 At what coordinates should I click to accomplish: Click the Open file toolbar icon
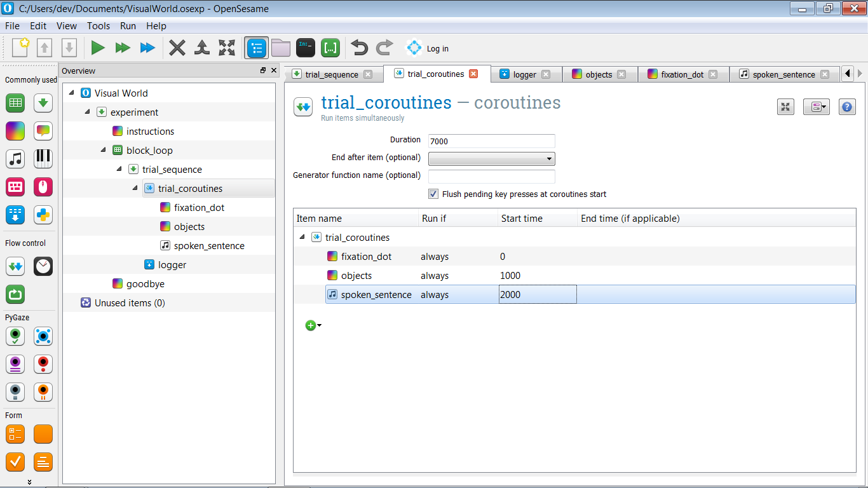coord(44,48)
